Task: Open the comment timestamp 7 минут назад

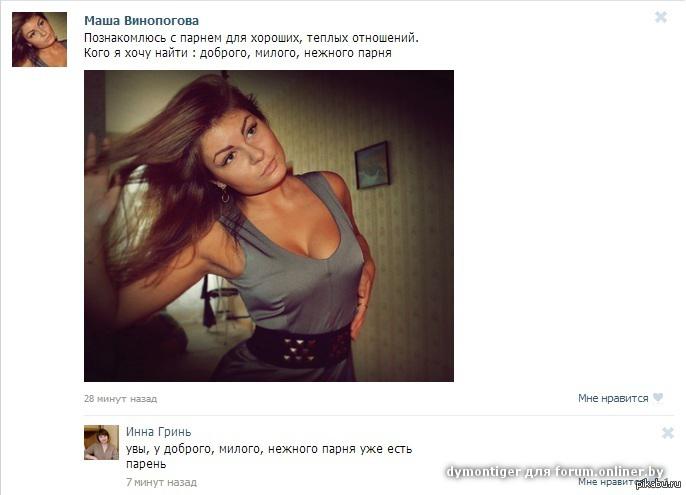Action: [161, 482]
